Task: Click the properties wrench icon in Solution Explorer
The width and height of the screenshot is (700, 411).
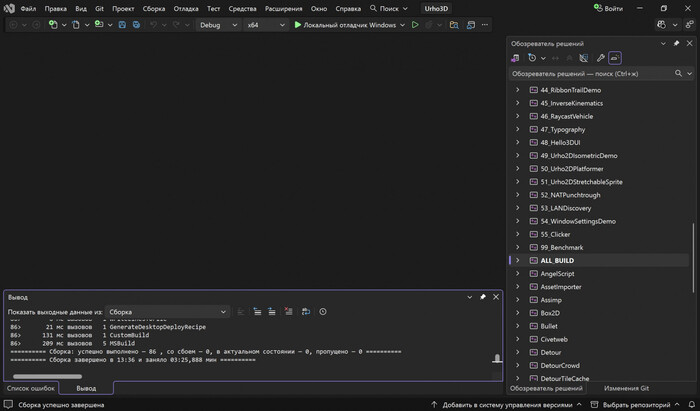Action: click(x=601, y=58)
